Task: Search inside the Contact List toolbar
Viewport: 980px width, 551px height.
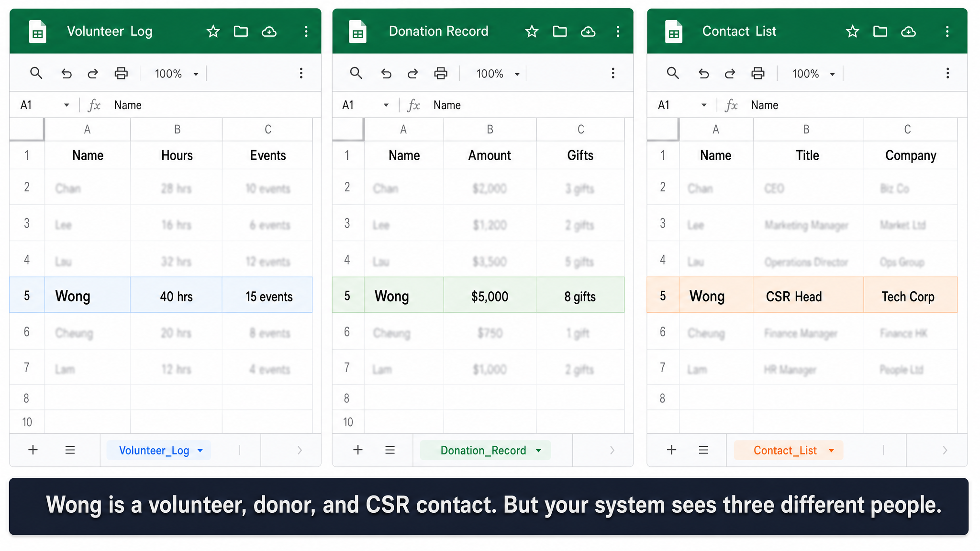Action: point(673,73)
